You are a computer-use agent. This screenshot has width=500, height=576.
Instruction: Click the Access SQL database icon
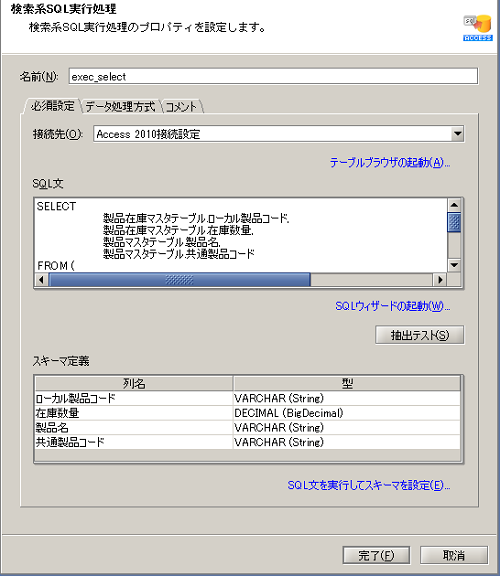tap(478, 28)
